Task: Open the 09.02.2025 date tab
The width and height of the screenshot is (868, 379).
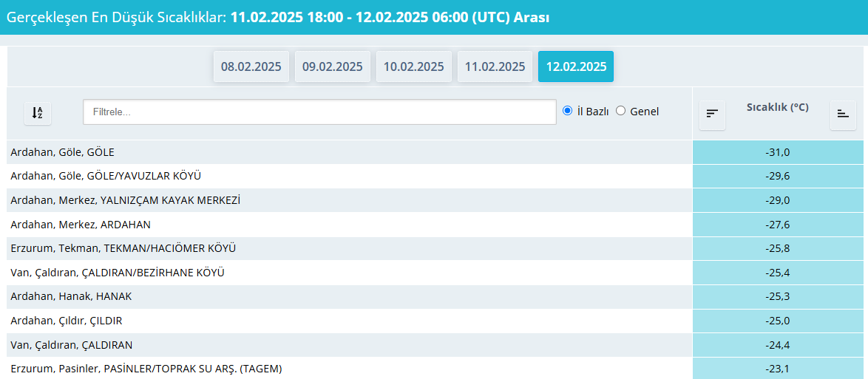Action: [333, 66]
